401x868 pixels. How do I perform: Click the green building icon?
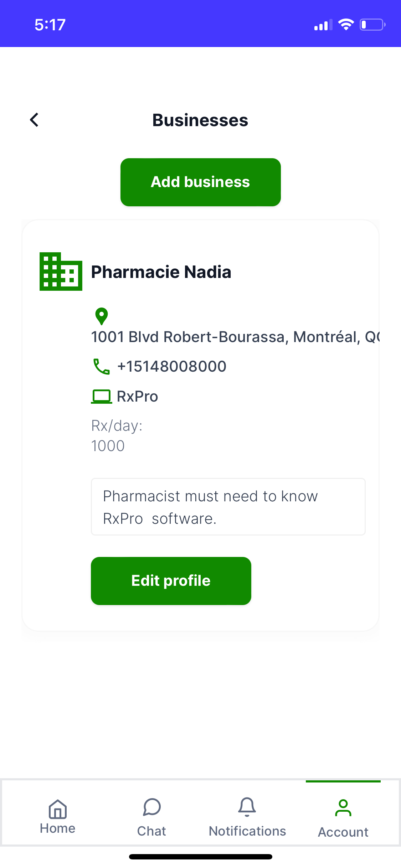tap(61, 272)
